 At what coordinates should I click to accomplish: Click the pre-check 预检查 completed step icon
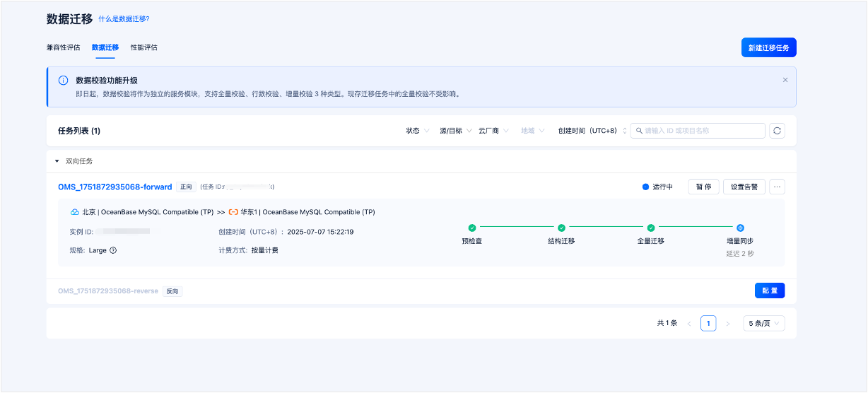[x=472, y=228]
